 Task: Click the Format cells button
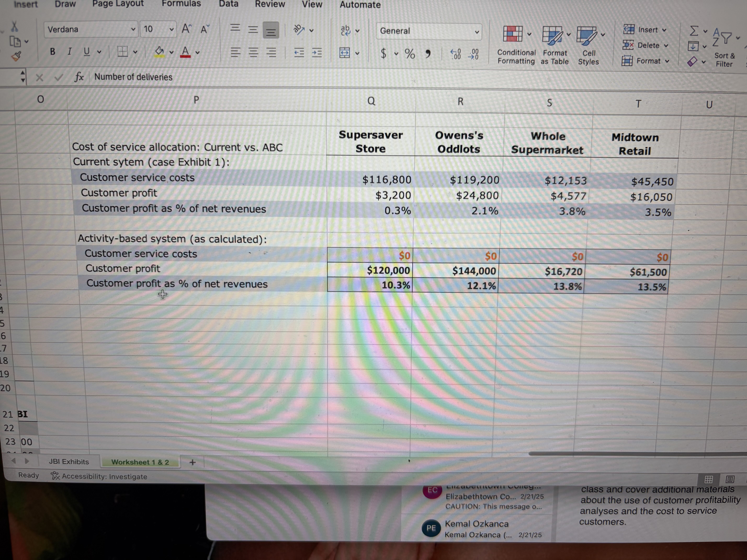click(645, 61)
